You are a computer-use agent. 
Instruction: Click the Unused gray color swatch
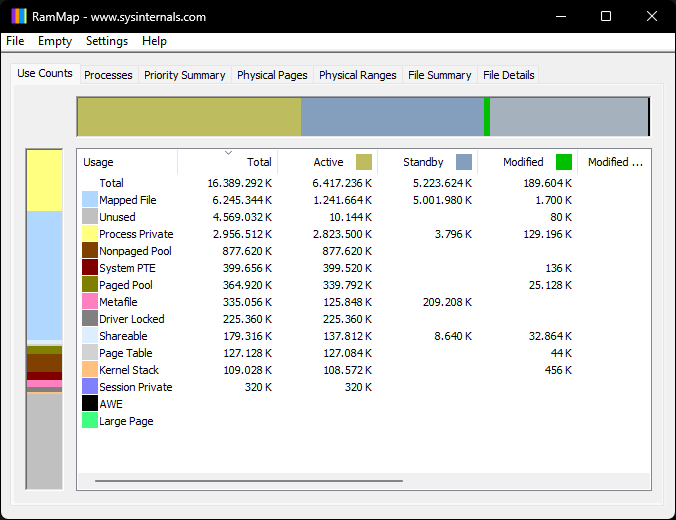tap(90, 216)
